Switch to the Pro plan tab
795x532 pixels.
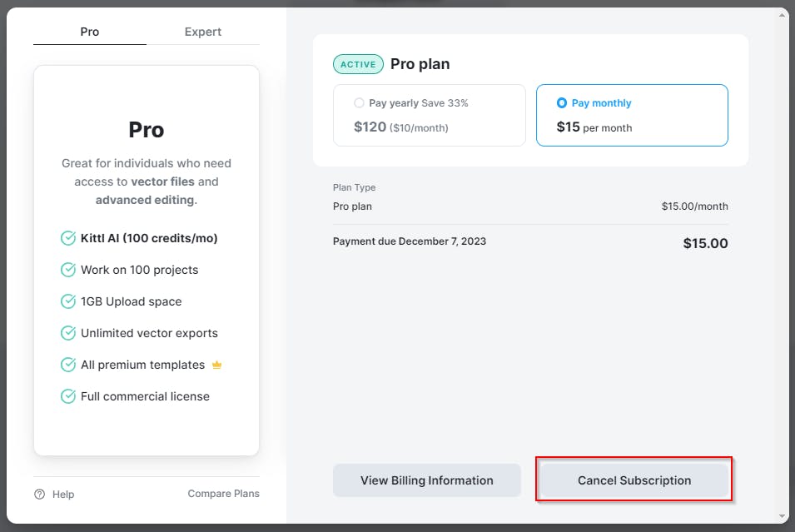point(90,32)
